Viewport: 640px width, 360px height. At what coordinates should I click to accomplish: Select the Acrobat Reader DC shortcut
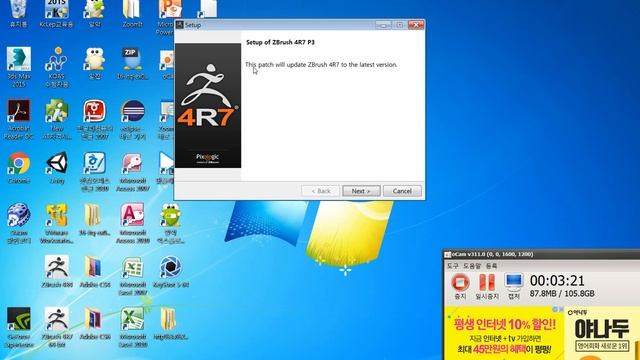coord(18,119)
